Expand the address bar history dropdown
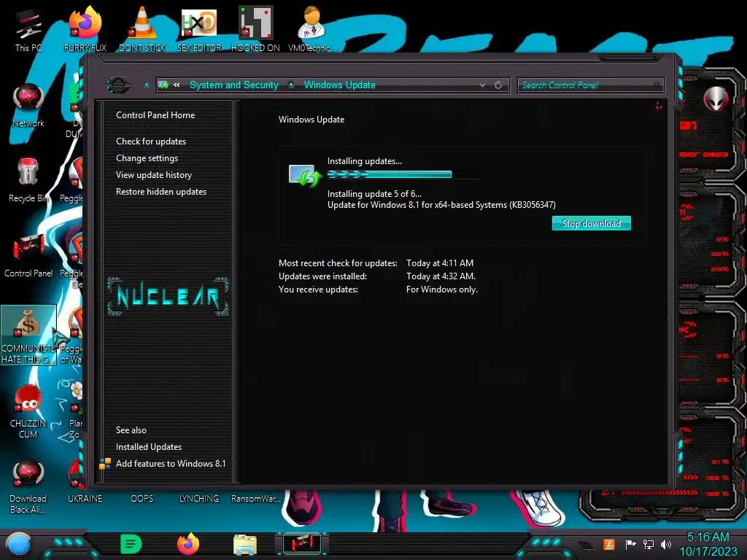747x560 pixels. point(483,85)
